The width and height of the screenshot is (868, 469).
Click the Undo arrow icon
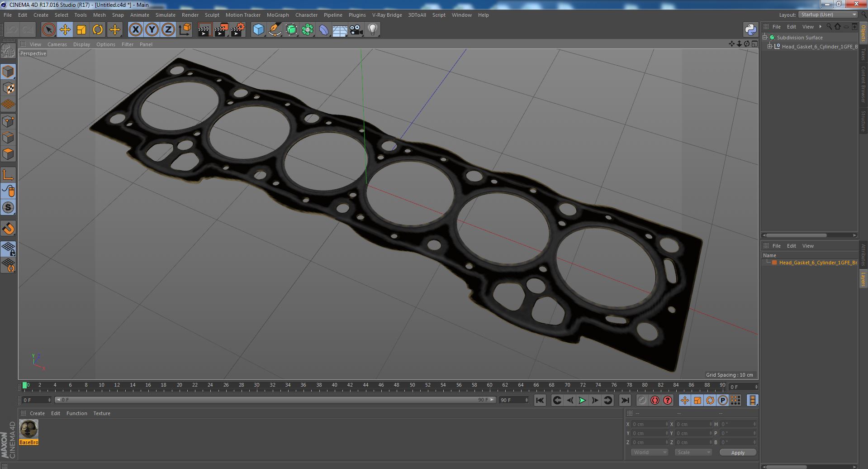pyautogui.click(x=12, y=30)
